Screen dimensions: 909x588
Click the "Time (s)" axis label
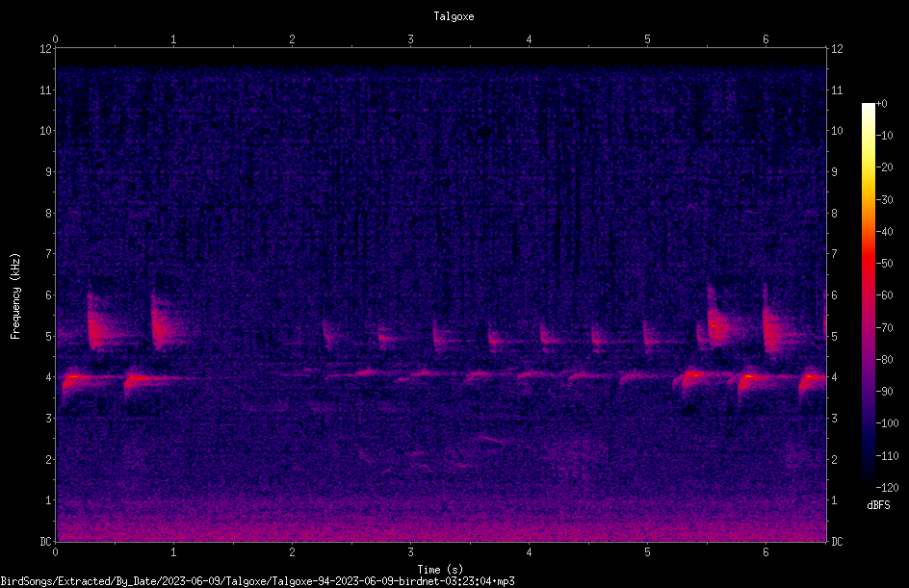(440, 570)
